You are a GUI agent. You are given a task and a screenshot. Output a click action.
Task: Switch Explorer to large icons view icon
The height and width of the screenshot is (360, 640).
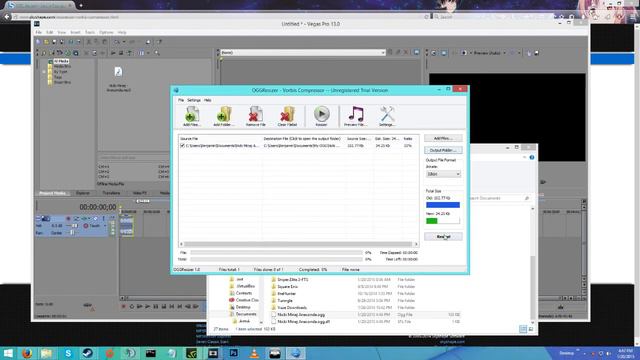pos(531,329)
